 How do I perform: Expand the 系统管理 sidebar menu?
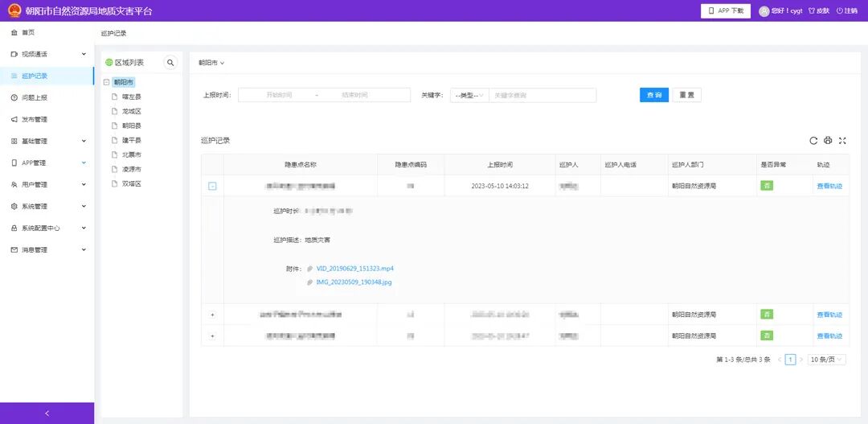pyautogui.click(x=47, y=206)
